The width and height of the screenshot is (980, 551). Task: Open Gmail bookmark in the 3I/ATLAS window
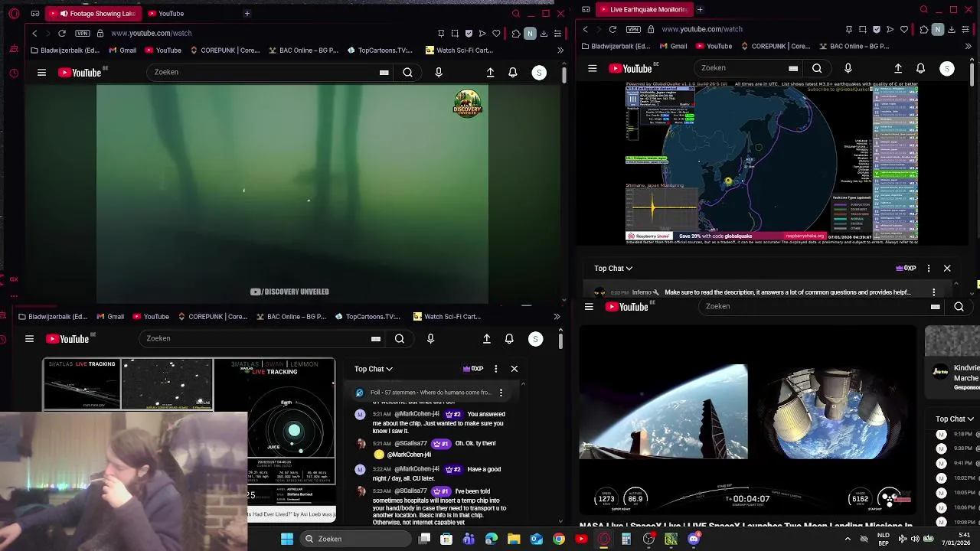(x=109, y=316)
